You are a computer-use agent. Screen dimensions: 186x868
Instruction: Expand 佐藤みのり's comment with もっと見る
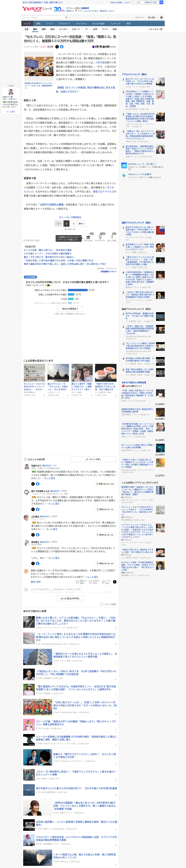pyautogui.click(x=50, y=478)
